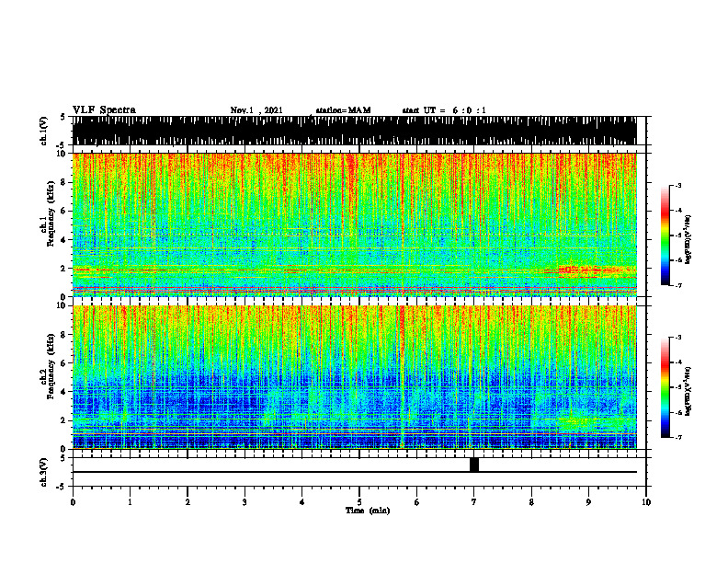This screenshot has width=728, height=563.
Task: Click the ch.1 voltage waveform panel
Action: (355, 131)
